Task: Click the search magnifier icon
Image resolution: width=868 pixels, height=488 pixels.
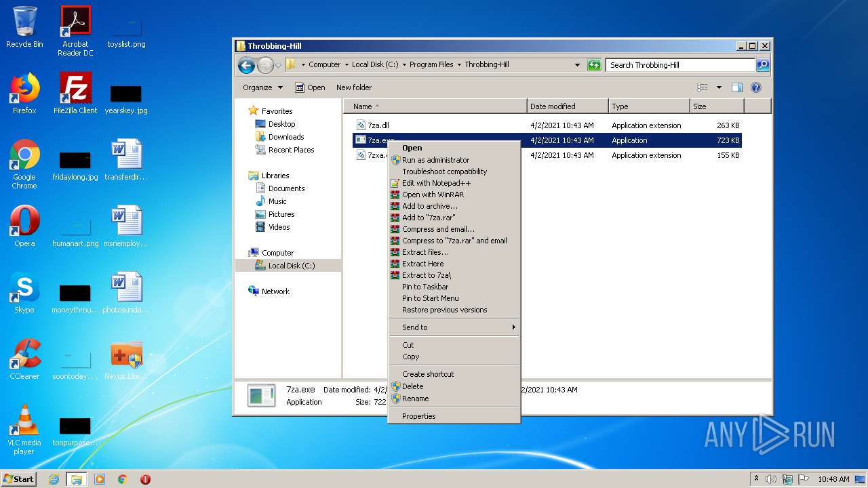Action: 763,65
